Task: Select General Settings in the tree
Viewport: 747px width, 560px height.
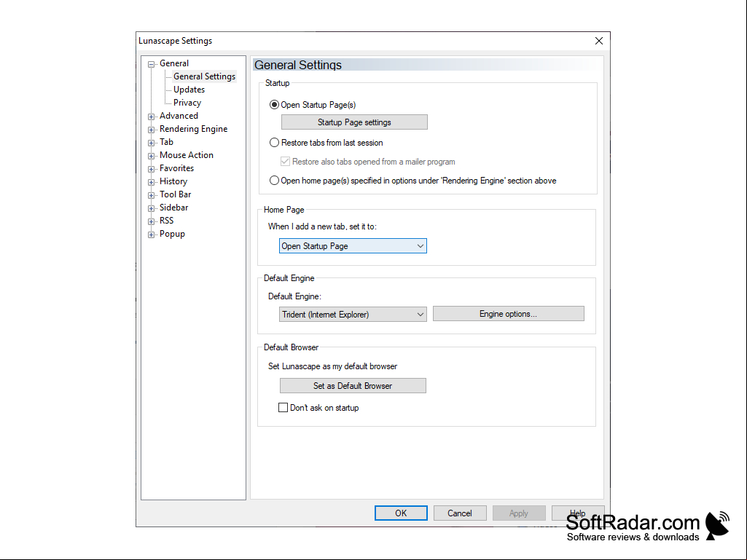Action: coord(204,76)
